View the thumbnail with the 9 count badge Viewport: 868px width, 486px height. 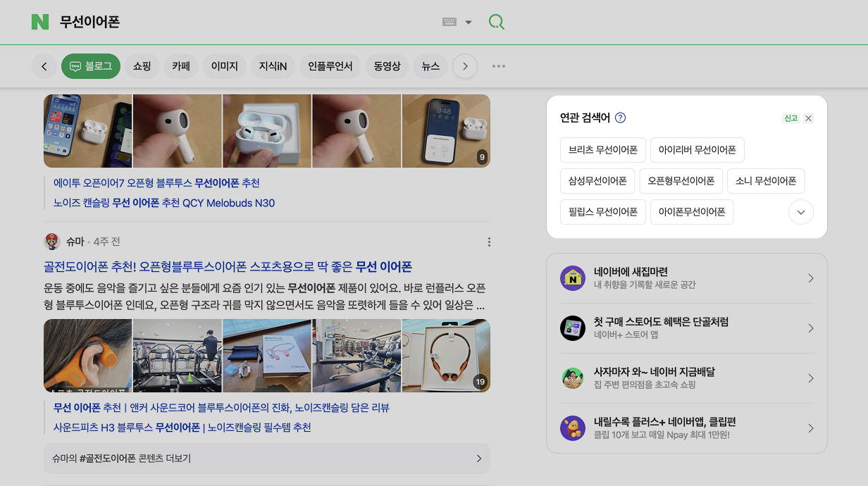click(446, 131)
